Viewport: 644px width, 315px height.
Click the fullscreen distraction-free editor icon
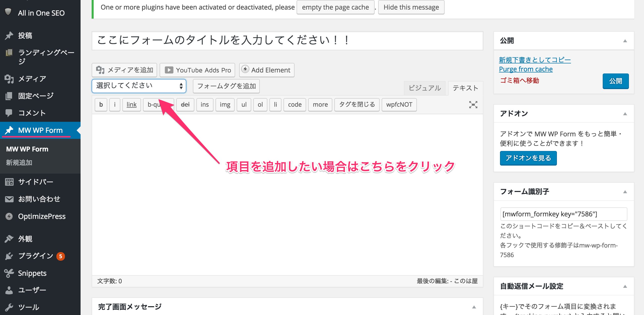pos(473,105)
